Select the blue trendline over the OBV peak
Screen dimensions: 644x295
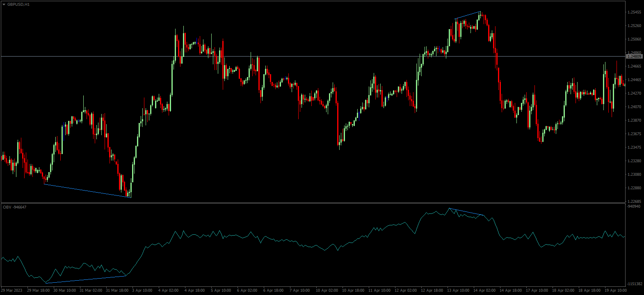point(466,212)
